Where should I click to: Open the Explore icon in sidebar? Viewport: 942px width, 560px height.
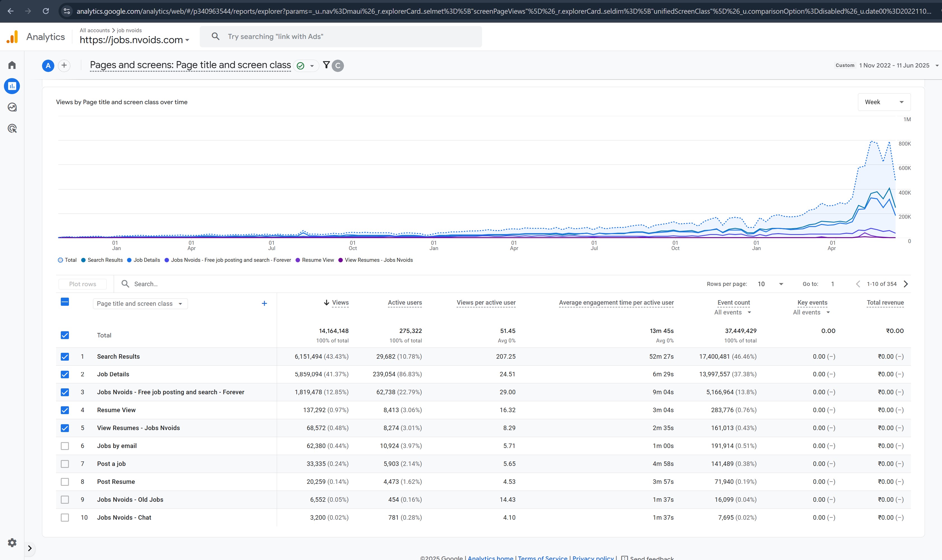12,108
